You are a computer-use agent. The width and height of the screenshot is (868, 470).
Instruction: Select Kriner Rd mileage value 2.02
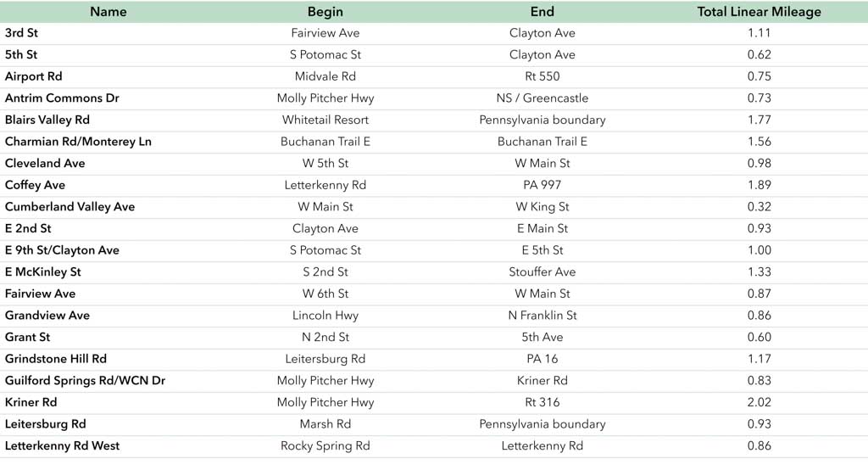pos(759,402)
